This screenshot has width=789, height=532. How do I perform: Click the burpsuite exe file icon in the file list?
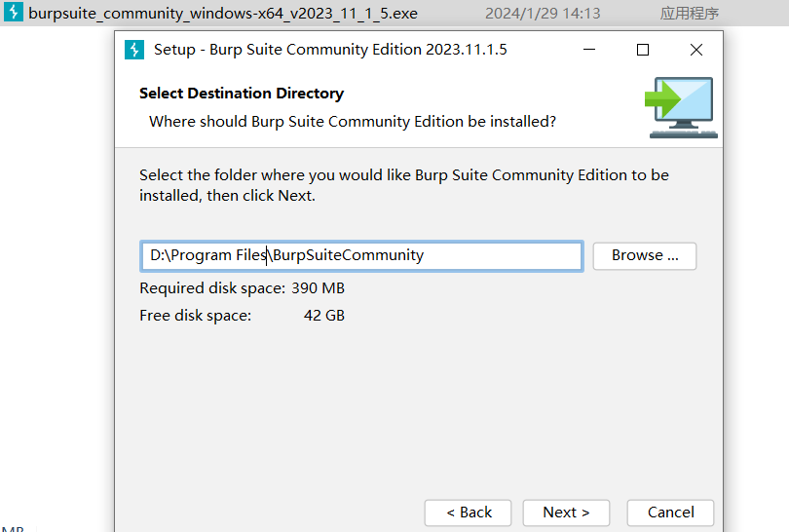tap(14, 12)
